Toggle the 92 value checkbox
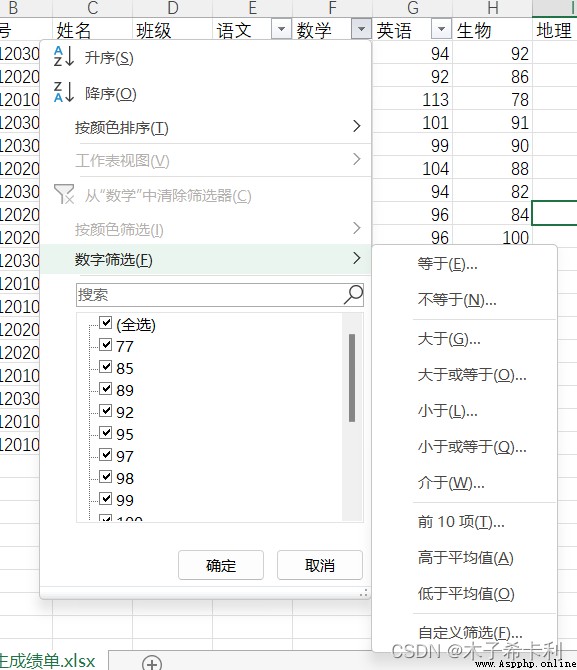 coord(106,411)
